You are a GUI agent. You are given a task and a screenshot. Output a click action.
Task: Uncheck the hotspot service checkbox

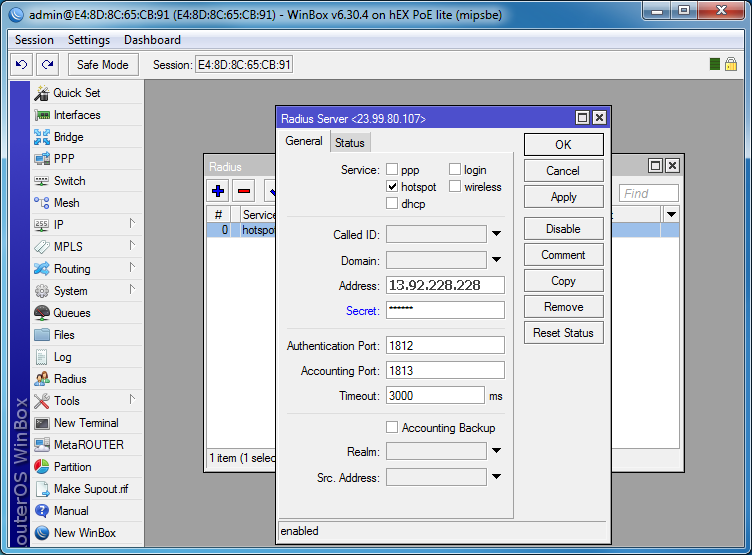392,186
